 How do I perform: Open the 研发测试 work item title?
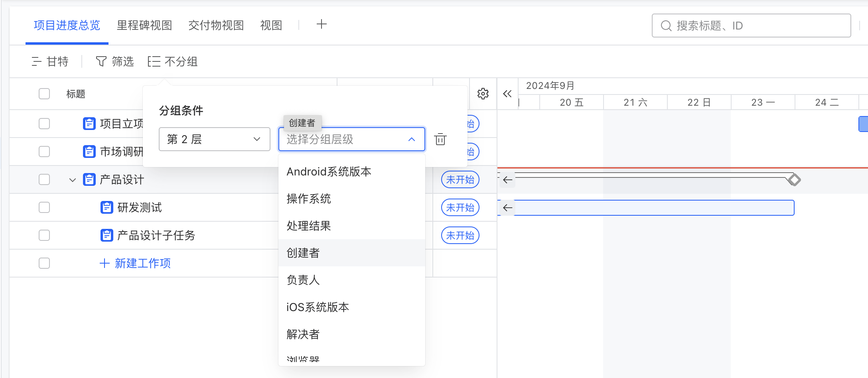140,207
